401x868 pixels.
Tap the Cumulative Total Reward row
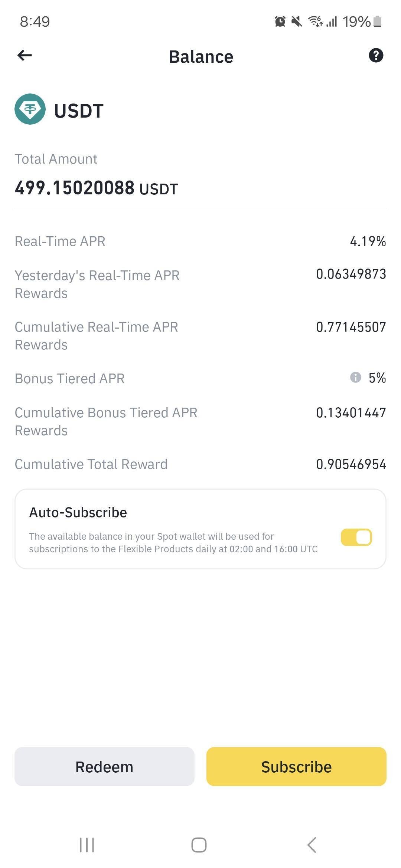200,464
